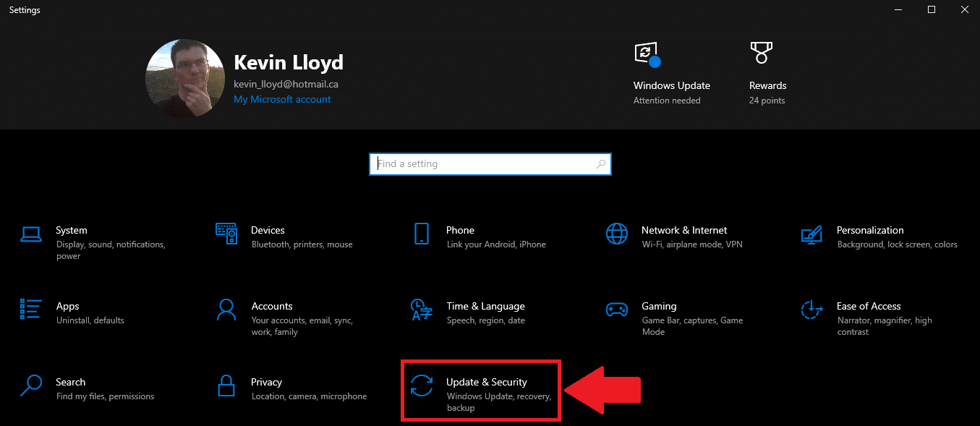Open Network & Internet title
The image size is (980, 426).
pyautogui.click(x=684, y=230)
